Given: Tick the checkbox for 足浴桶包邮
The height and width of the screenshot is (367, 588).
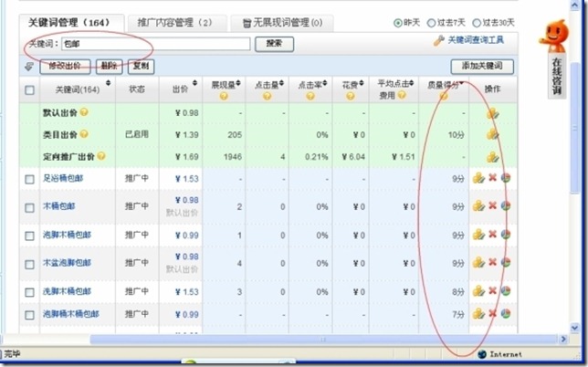Looking at the screenshot, I should (x=30, y=180).
